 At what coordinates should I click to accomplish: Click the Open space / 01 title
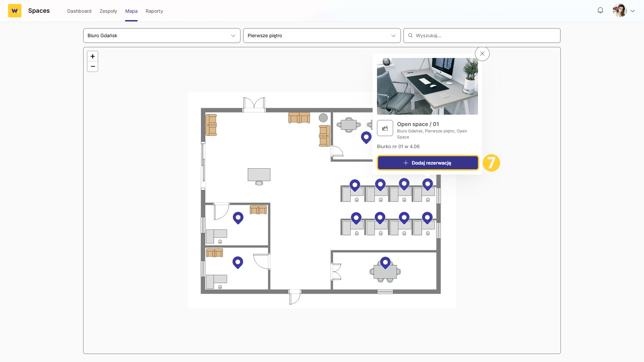(418, 124)
